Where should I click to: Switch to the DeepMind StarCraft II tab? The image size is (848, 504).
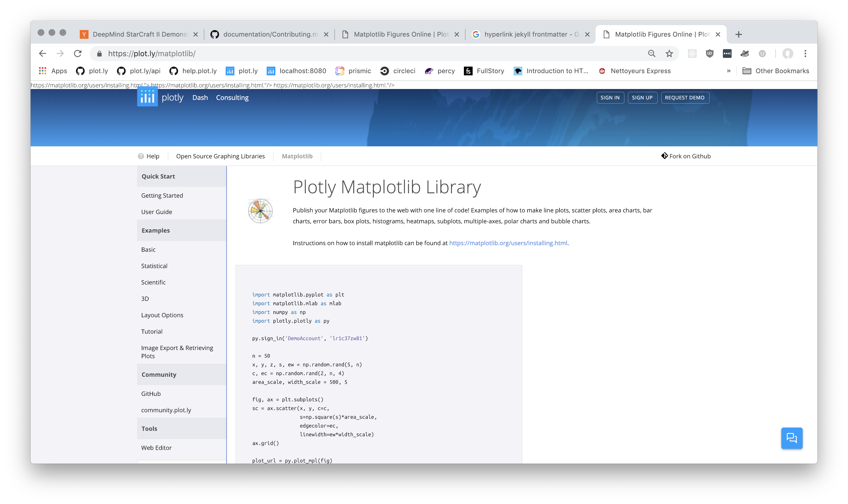(136, 34)
